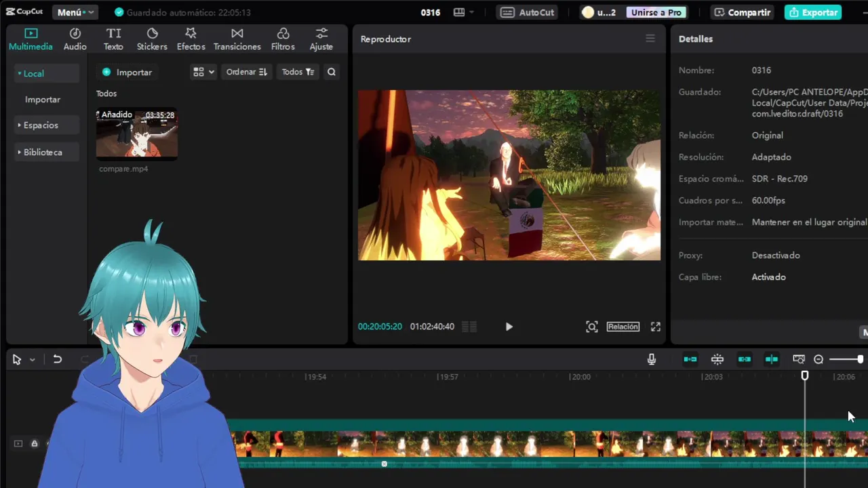Click Unirse a Pro button

tap(656, 12)
